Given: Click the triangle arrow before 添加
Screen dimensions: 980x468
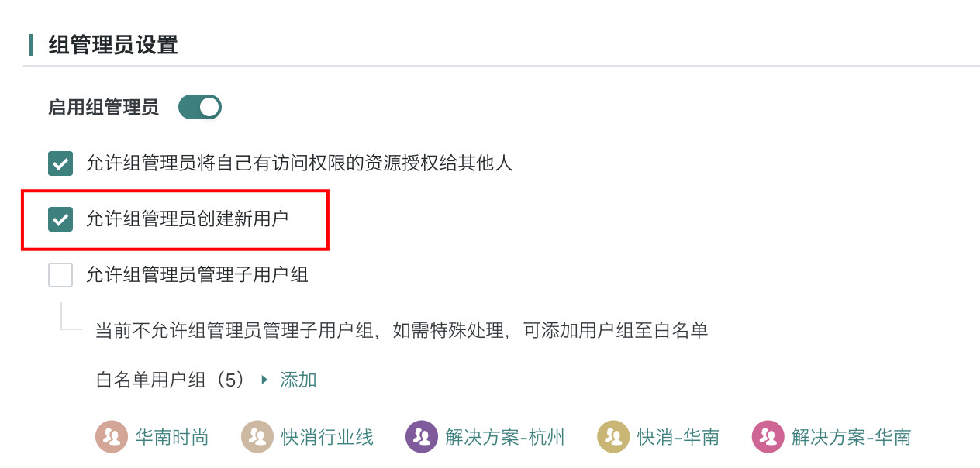Looking at the screenshot, I should 264,380.
